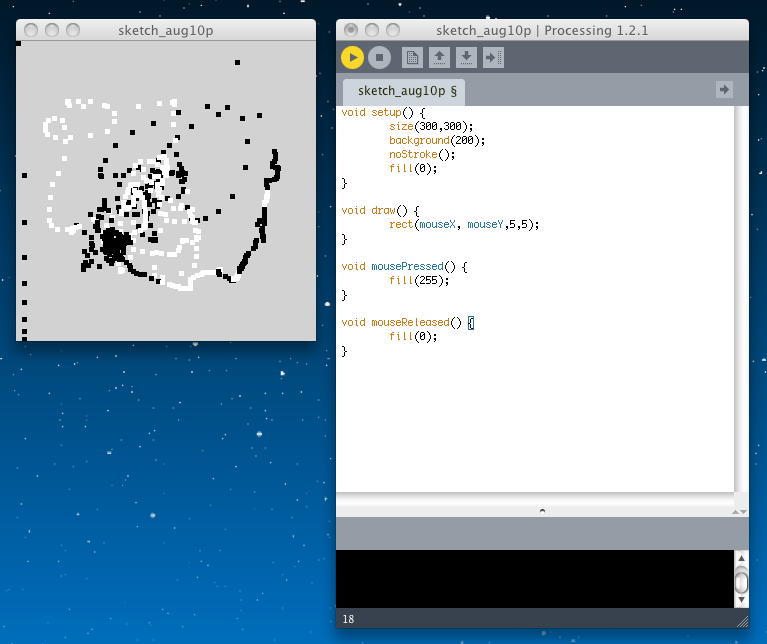The width and height of the screenshot is (767, 644).
Task: Zoom the Processing 1.2.1 editor window
Action: click(393, 30)
